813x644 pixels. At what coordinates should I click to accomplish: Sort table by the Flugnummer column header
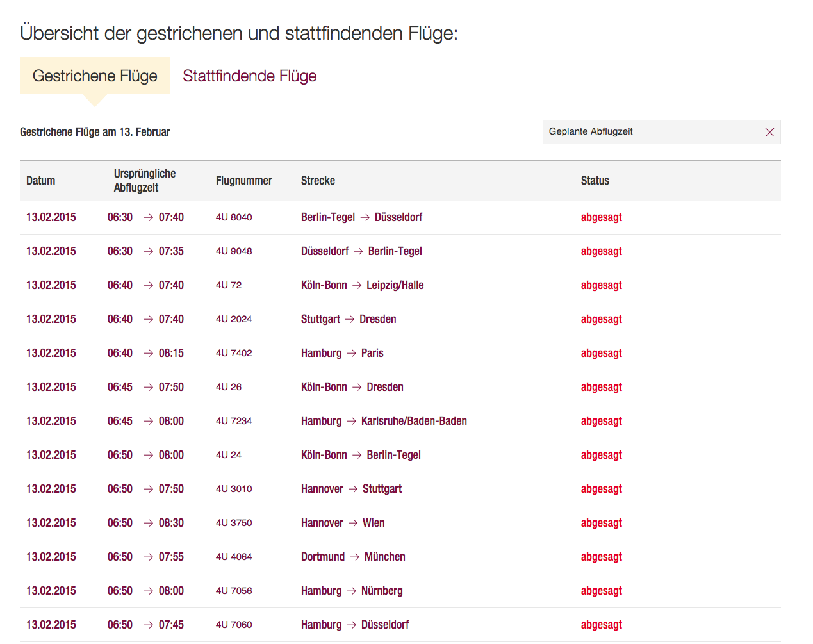(x=244, y=180)
